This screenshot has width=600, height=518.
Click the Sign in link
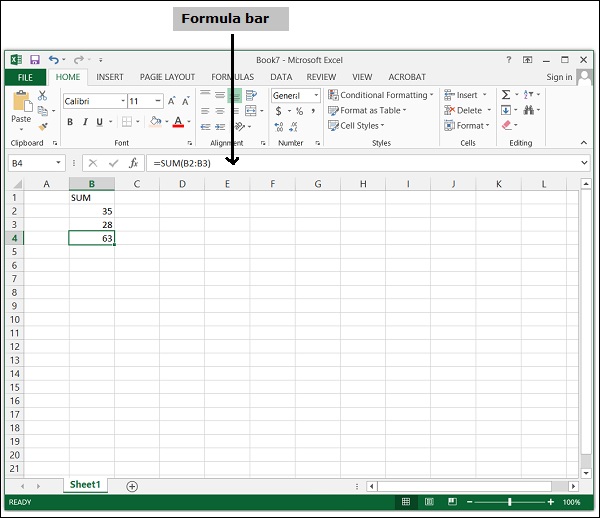(x=559, y=77)
